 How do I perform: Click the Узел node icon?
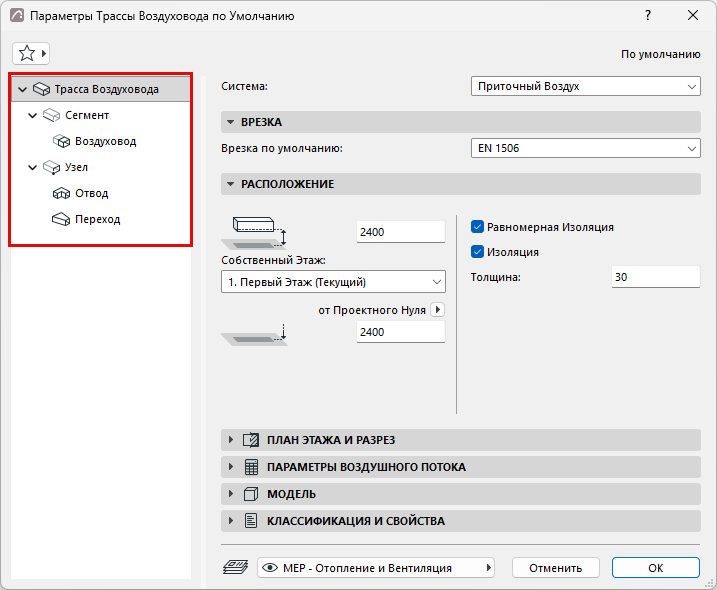[x=51, y=167]
